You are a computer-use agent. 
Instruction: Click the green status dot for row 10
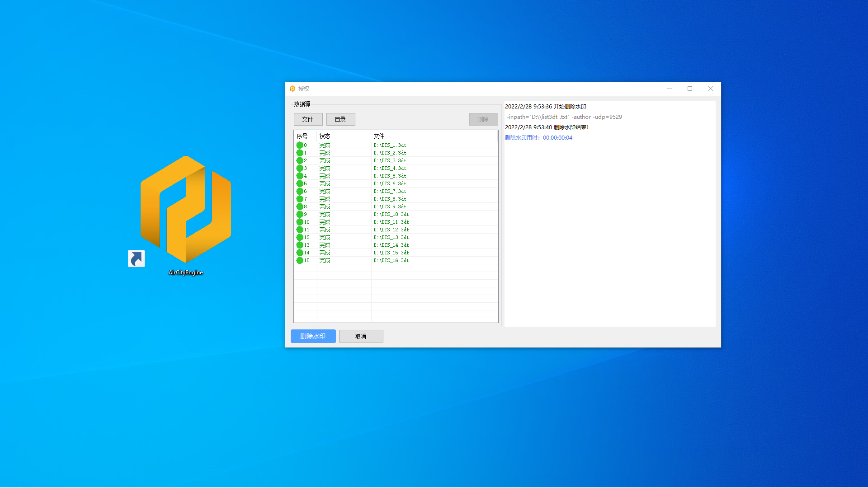click(x=300, y=222)
